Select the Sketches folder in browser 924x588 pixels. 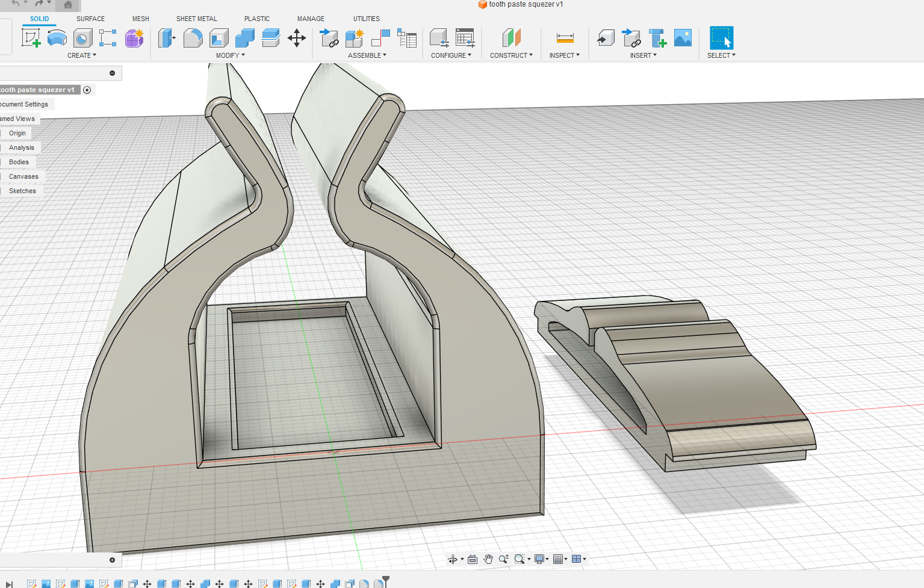click(22, 191)
